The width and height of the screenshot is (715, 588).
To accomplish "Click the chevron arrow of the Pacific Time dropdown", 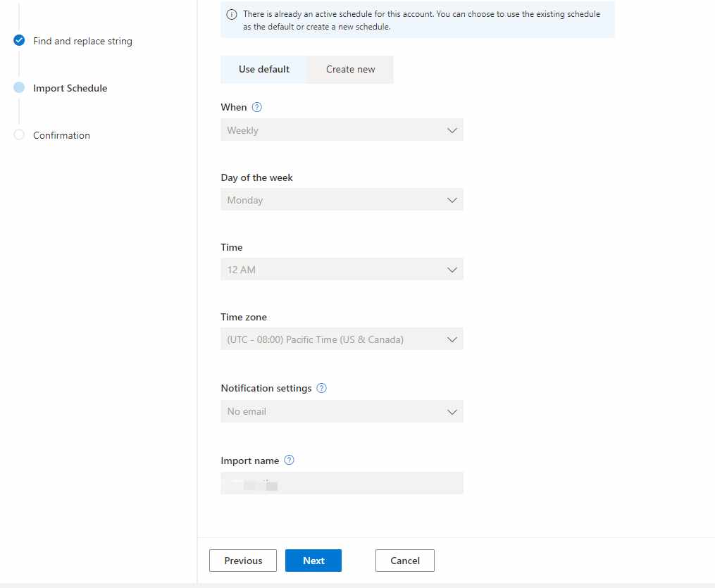I will click(452, 339).
